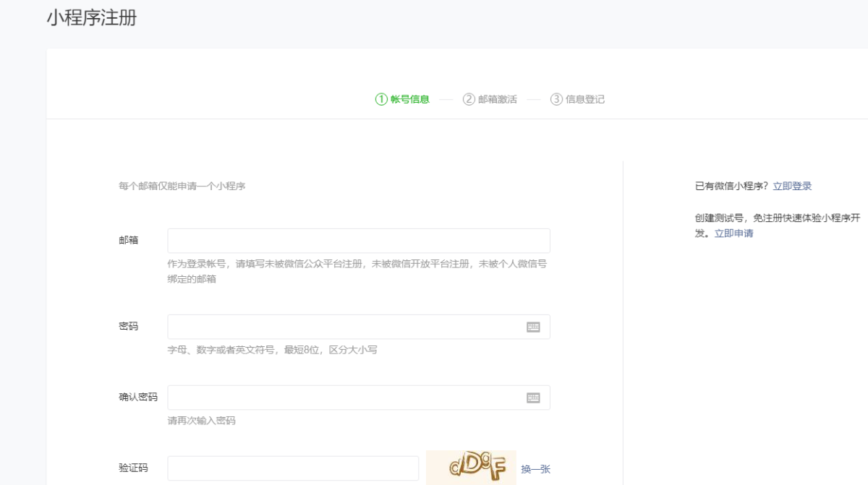Focus the 密码 input field
868x485 pixels.
coord(344,327)
